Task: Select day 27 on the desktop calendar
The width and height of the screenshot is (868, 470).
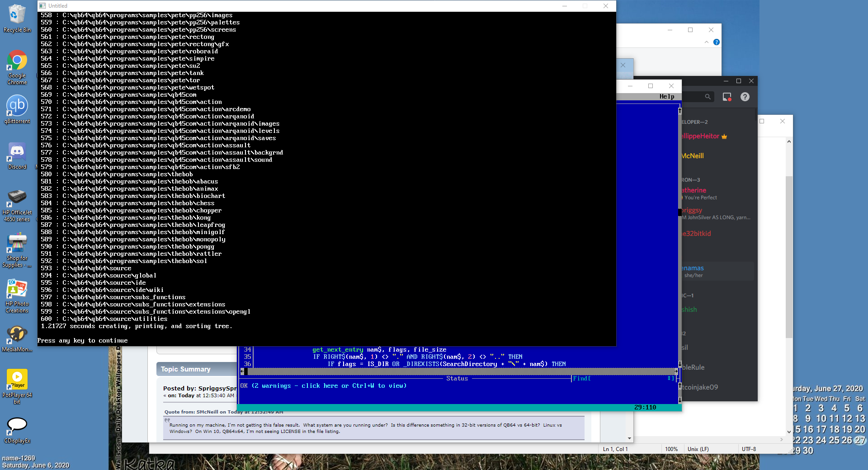Action: point(860,440)
